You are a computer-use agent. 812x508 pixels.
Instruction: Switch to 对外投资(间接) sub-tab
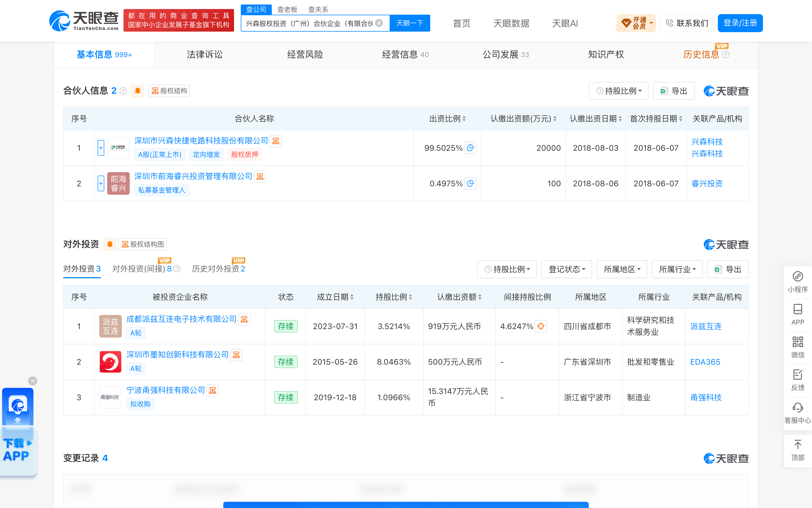142,269
